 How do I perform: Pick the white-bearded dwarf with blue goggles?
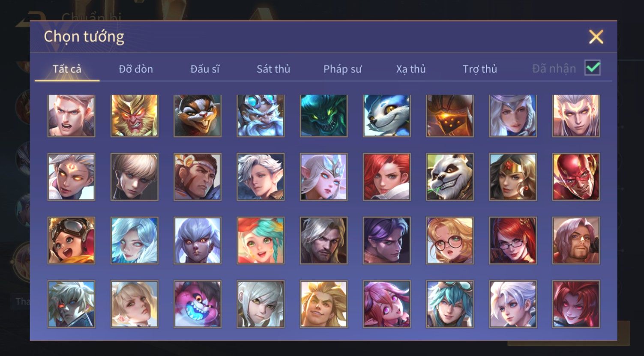pyautogui.click(x=261, y=115)
